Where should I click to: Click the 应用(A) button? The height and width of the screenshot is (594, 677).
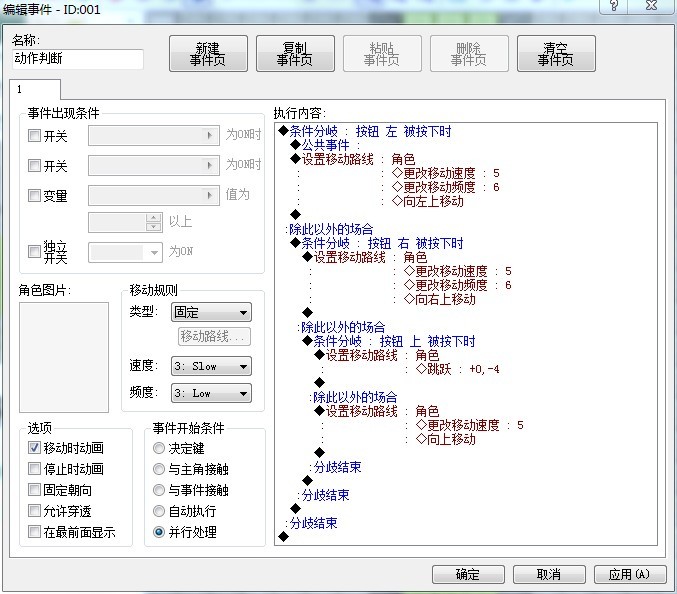(630, 574)
